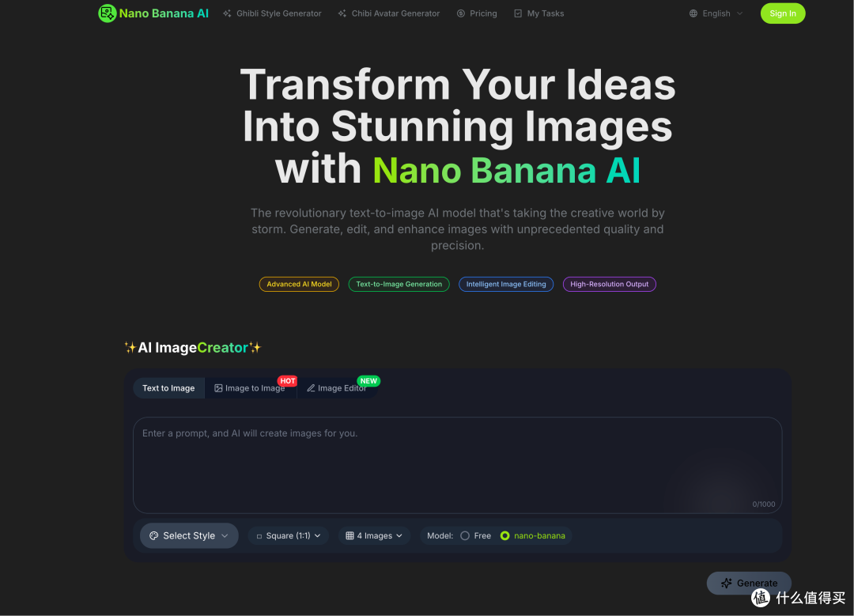Click the small square aspect ratio icon
The height and width of the screenshot is (616, 854).
[x=259, y=536]
